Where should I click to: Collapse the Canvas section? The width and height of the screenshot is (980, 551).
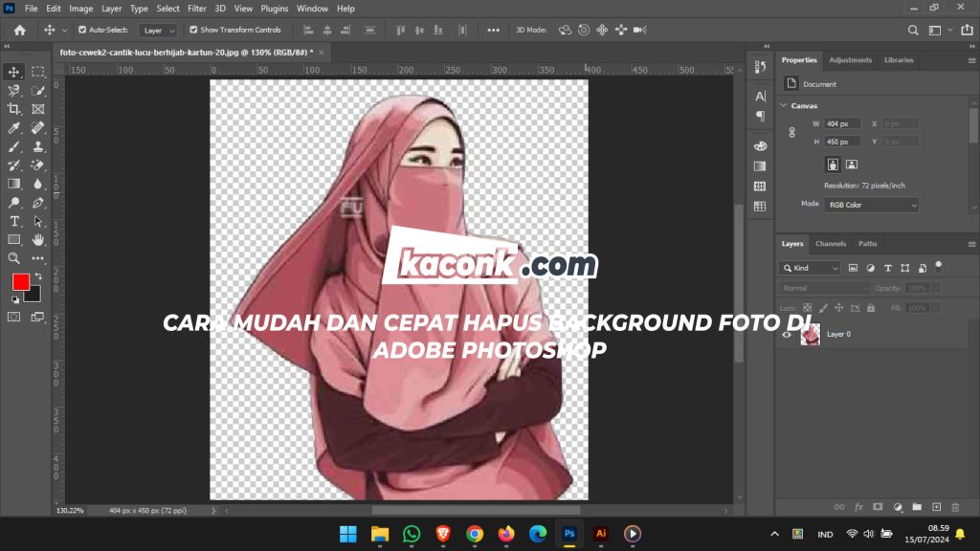pyautogui.click(x=784, y=105)
